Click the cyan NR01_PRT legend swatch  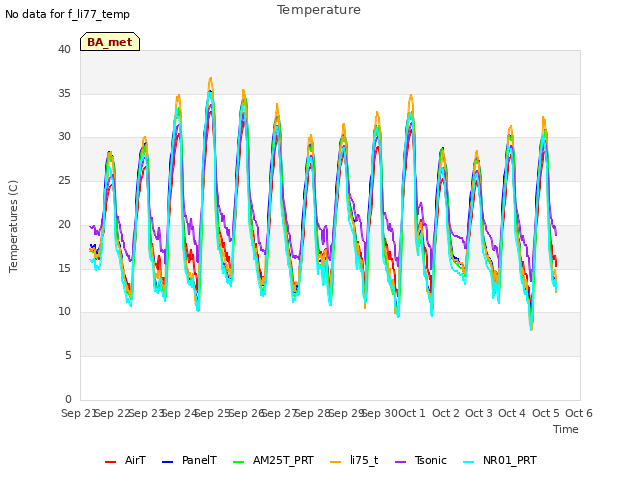(x=469, y=462)
